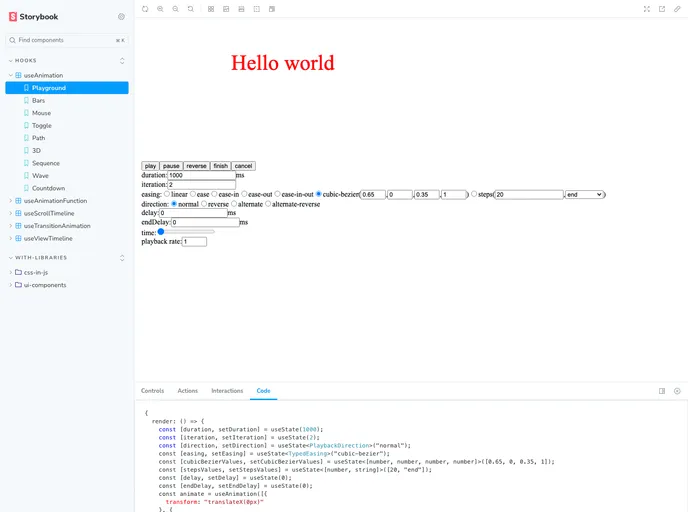The height and width of the screenshot is (512, 688).
Task: Expand the css-in-js folder chevron
Action: pyautogui.click(x=11, y=272)
